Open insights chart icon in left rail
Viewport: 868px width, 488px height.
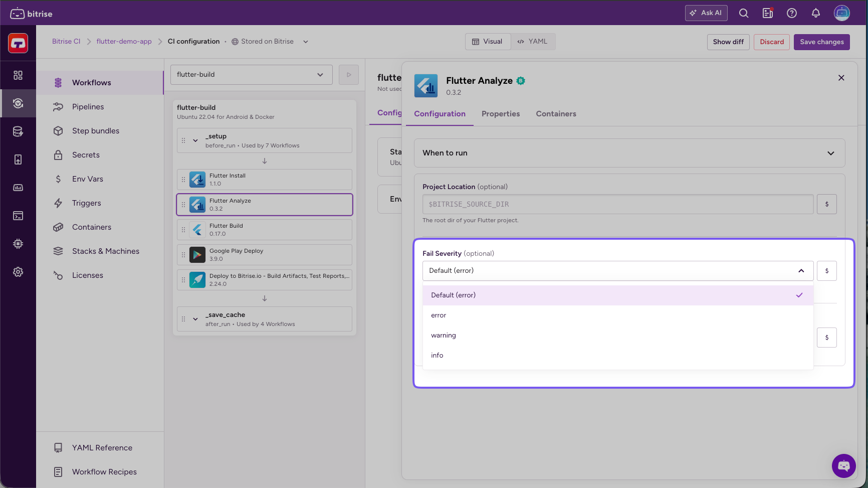point(18,188)
